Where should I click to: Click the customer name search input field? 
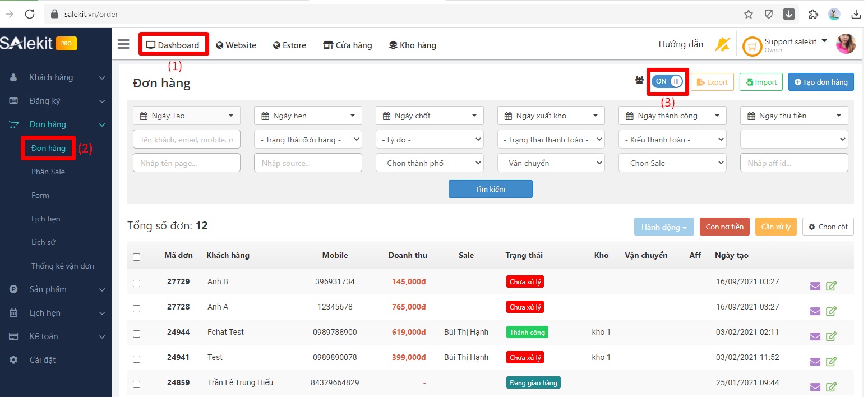pyautogui.click(x=186, y=140)
